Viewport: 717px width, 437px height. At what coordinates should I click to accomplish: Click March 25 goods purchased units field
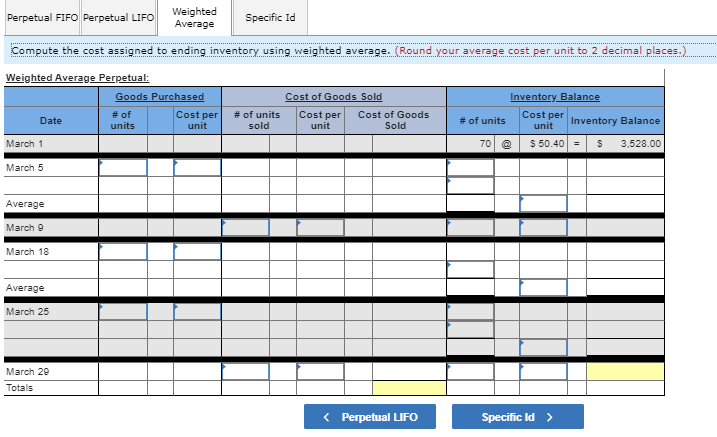tap(123, 312)
